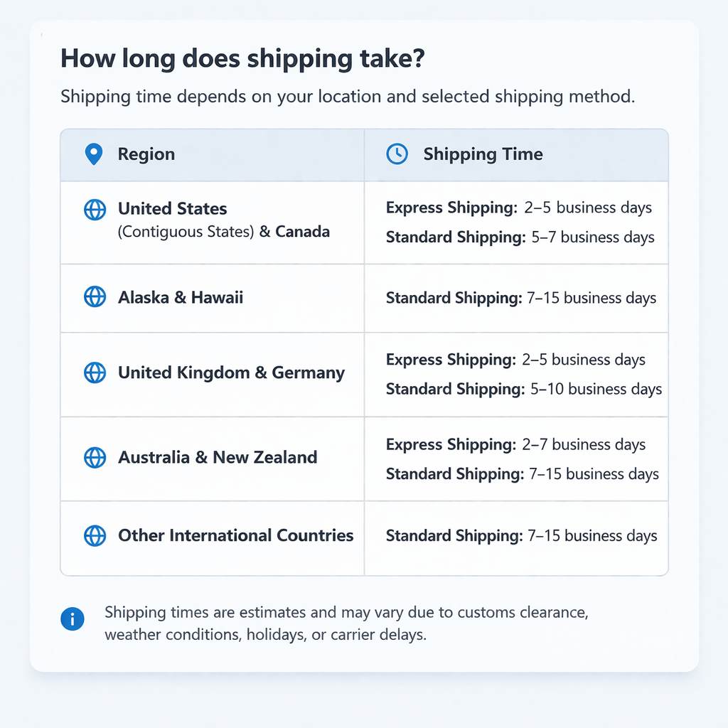The image size is (728, 728).
Task: Click the globe icon next to Alaska & Hawaii
Action: pyautogui.click(x=95, y=297)
